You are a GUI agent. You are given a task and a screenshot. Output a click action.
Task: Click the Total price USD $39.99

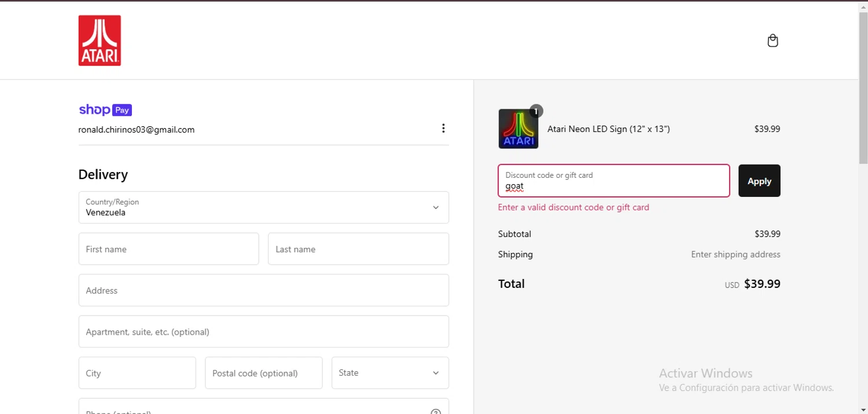tap(752, 284)
